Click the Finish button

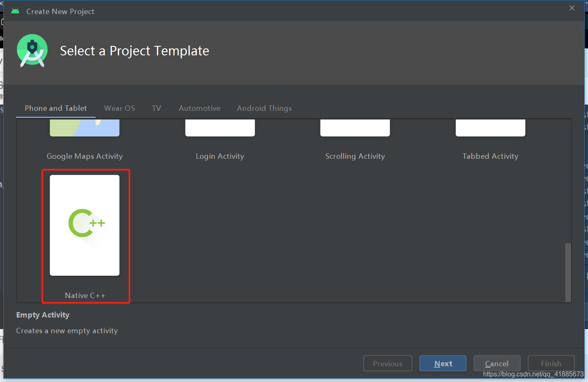(551, 363)
